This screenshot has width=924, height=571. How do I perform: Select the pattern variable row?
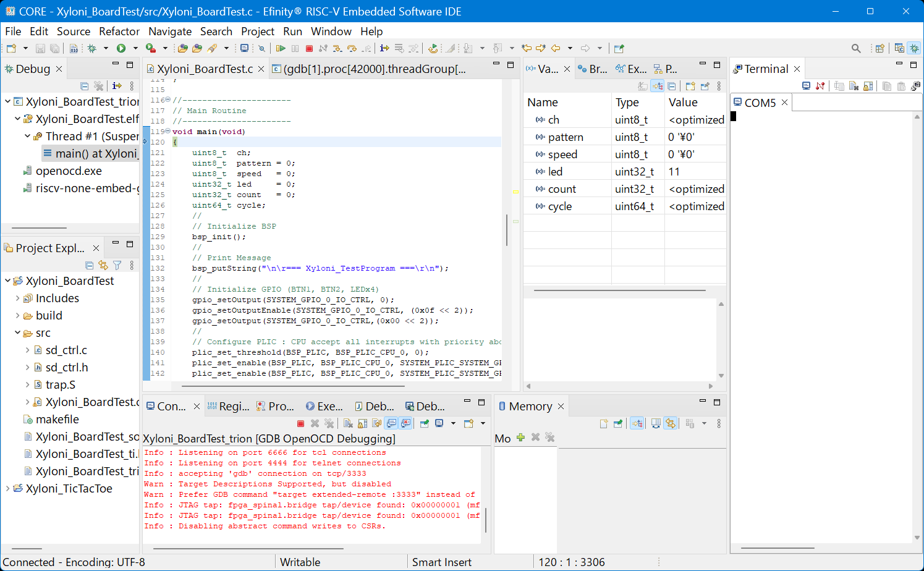[566, 137]
